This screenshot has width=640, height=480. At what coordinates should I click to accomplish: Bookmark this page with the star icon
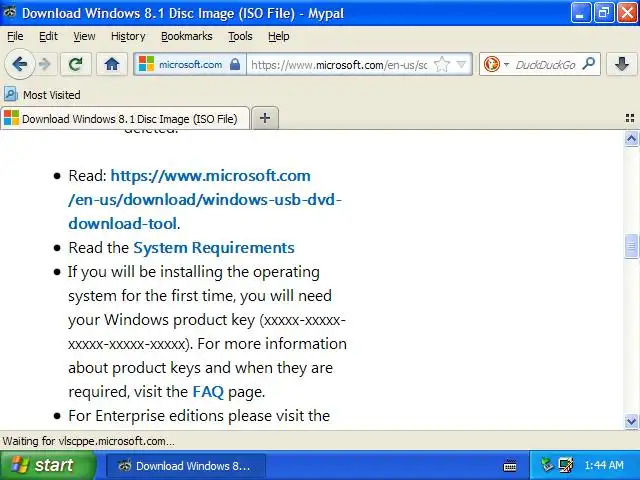click(442, 64)
